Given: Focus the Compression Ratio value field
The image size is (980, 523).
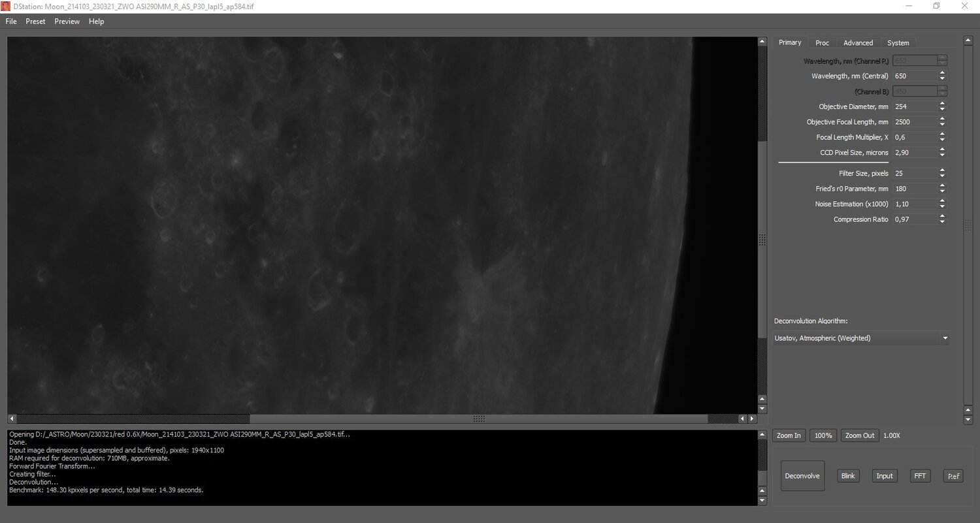Looking at the screenshot, I should pos(914,219).
